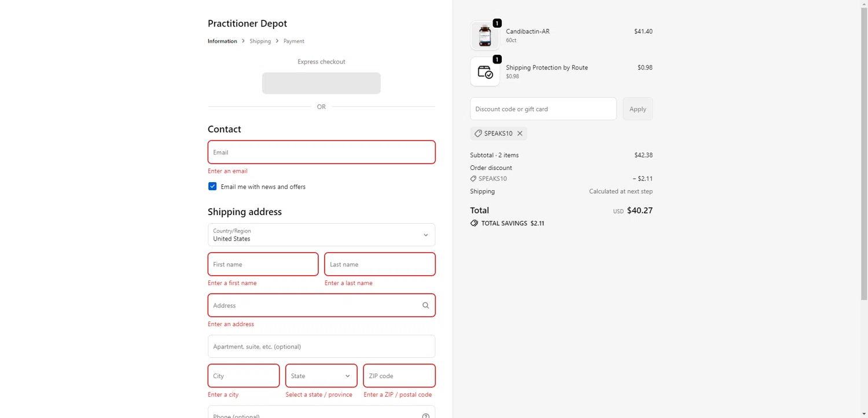Uncheck Email me with news and offers

(x=212, y=186)
